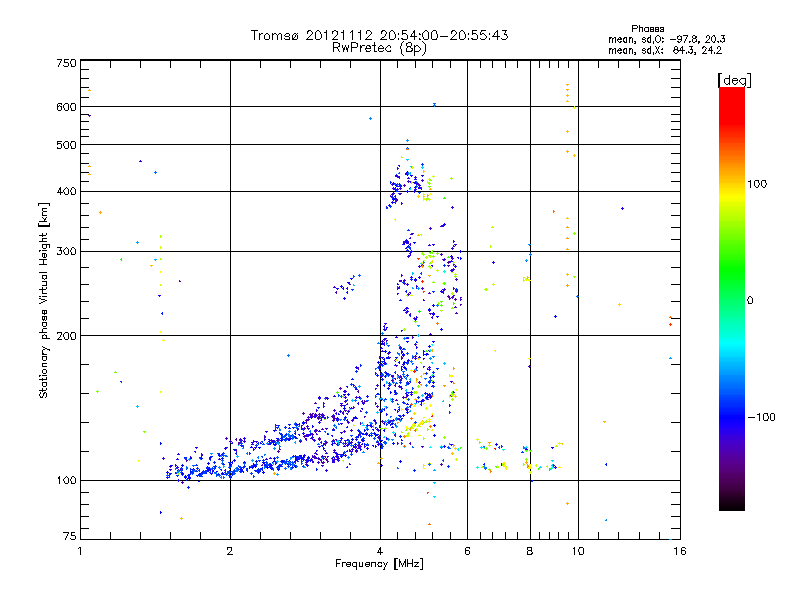Click the y-axis label '300'

(66, 252)
